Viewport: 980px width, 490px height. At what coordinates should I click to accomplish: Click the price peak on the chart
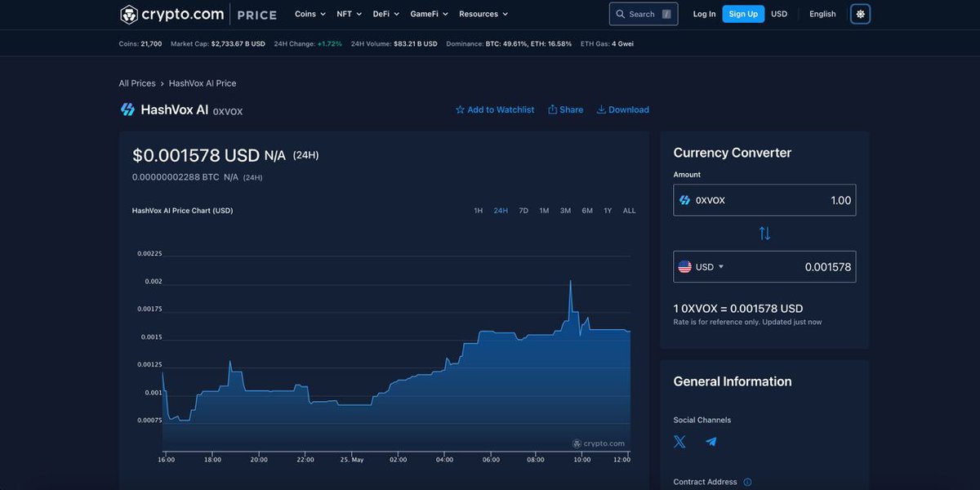click(570, 282)
